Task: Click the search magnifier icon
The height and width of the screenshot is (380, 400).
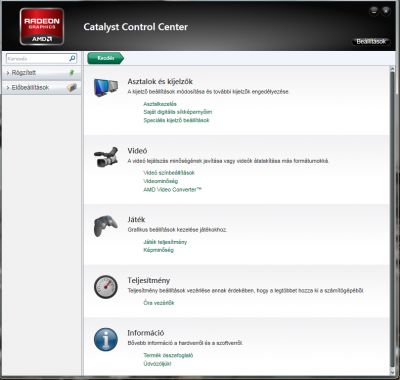Action: pos(72,58)
